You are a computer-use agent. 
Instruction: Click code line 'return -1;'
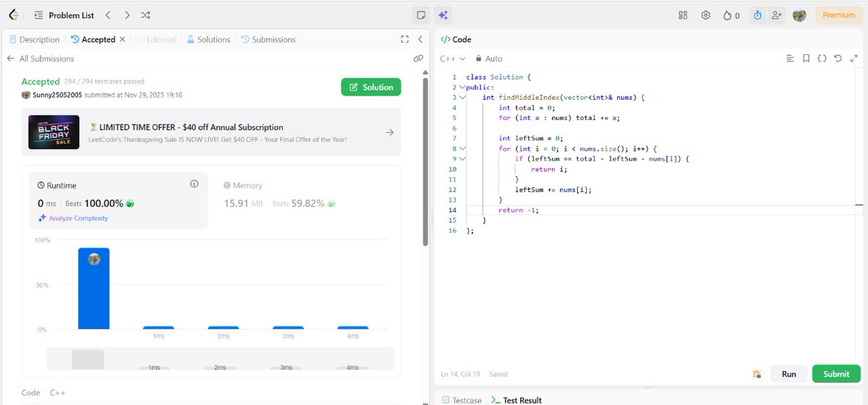point(519,210)
